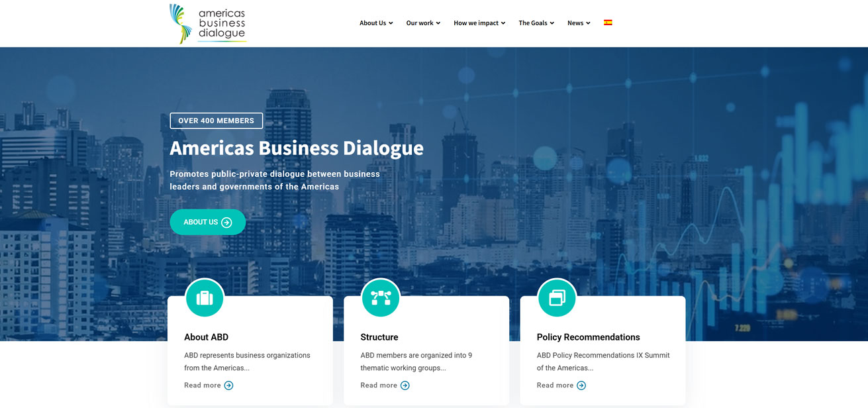Viewport: 868px width, 408px height.
Task: Click the 'ABD Policy Recommendations IX Summit' description
Action: tap(603, 362)
